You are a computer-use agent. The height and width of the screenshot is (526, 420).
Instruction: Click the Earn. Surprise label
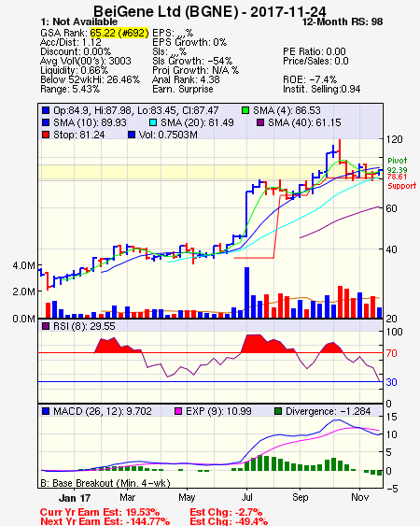click(x=183, y=90)
